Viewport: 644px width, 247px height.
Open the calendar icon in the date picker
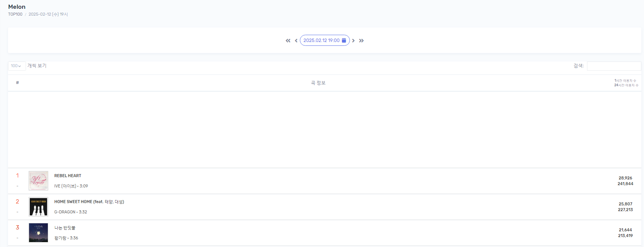tap(344, 40)
